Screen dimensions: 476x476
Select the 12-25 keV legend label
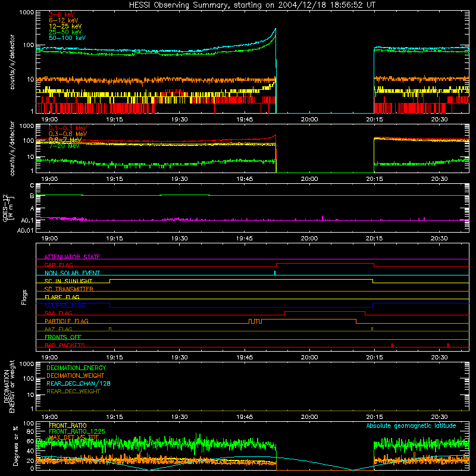coord(65,26)
